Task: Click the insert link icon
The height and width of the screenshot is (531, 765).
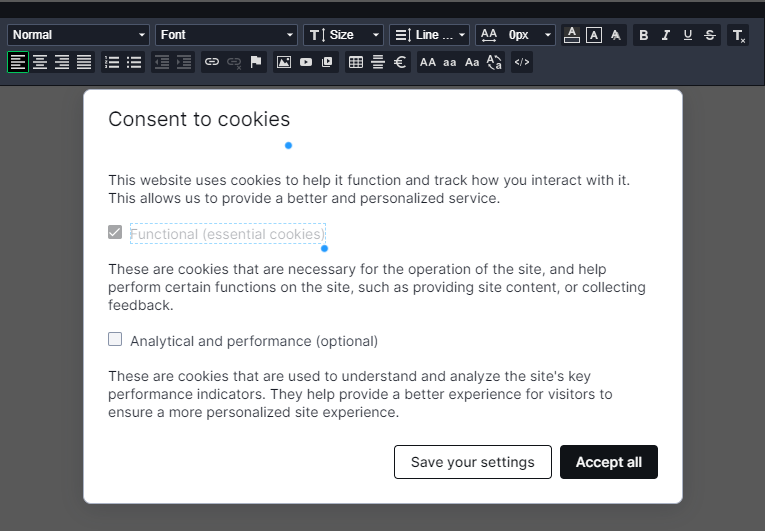Action: click(212, 62)
